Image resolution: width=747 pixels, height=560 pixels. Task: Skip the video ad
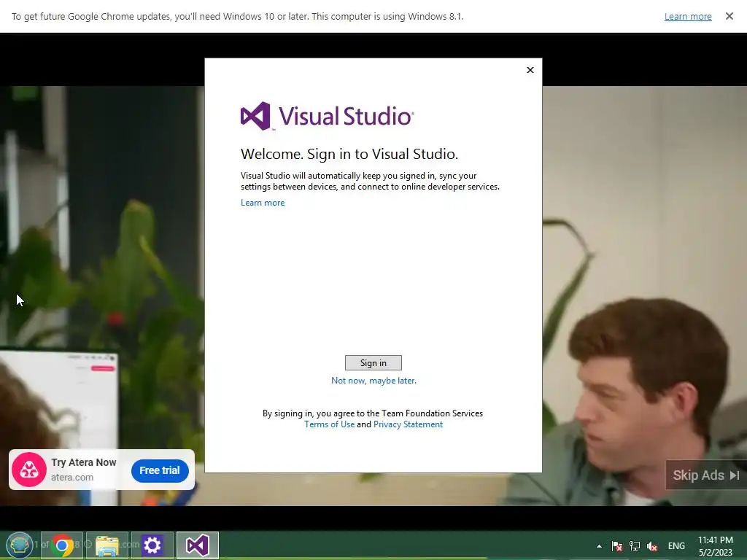[706, 475]
